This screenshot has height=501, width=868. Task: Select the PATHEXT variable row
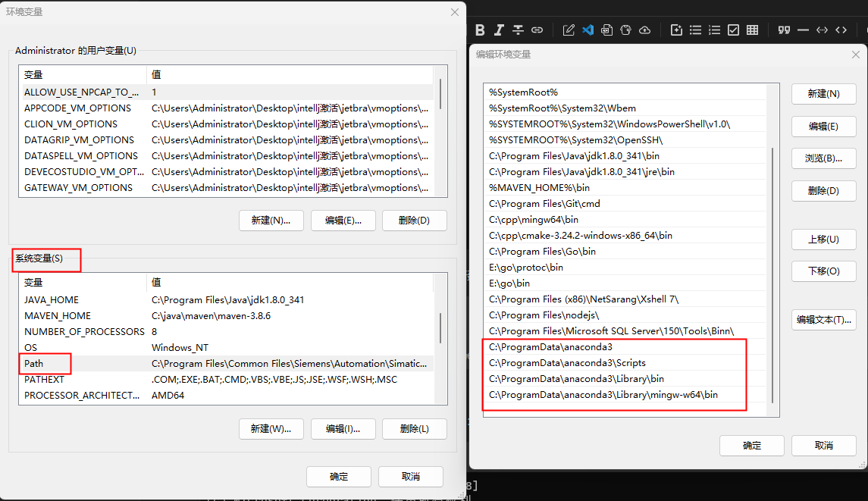(227, 380)
